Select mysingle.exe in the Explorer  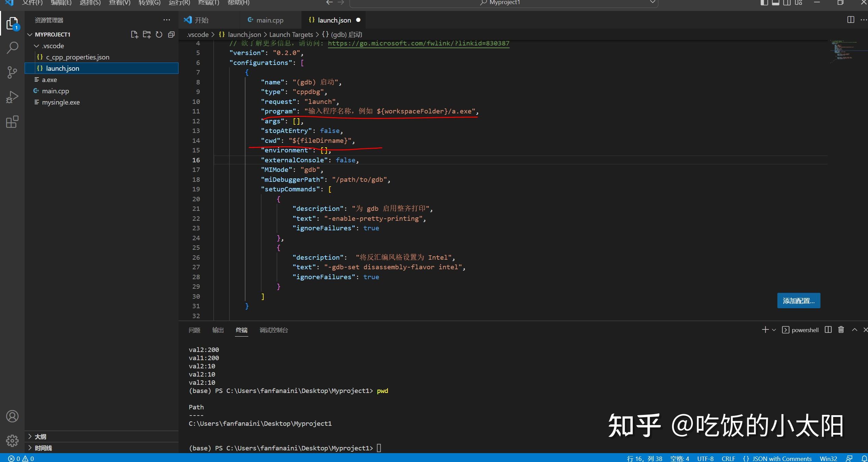click(61, 102)
